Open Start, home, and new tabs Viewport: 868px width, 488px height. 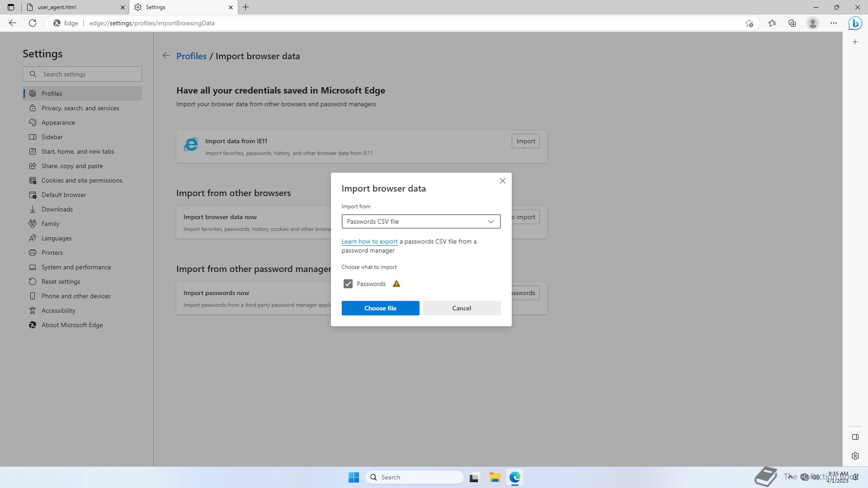pos(82,151)
